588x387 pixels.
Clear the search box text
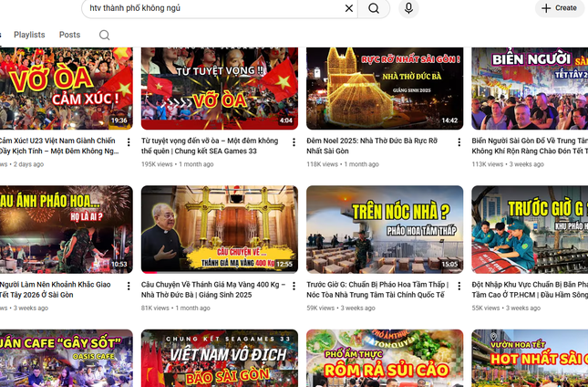click(x=348, y=8)
